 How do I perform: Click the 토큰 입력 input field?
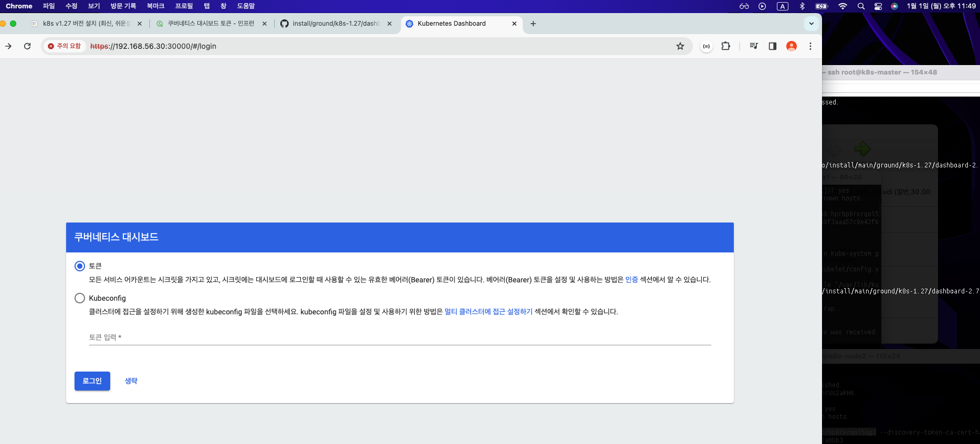pyautogui.click(x=400, y=337)
